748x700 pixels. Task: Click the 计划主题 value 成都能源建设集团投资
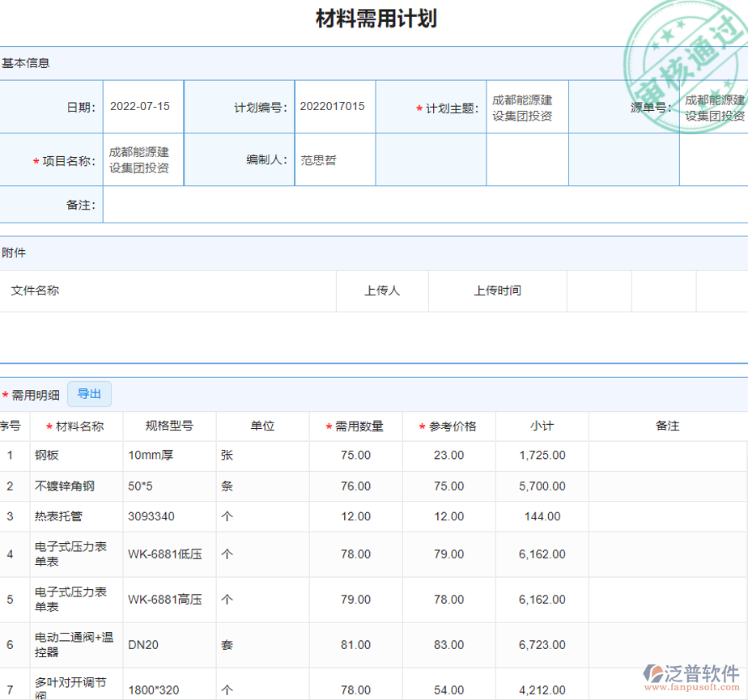point(526,106)
